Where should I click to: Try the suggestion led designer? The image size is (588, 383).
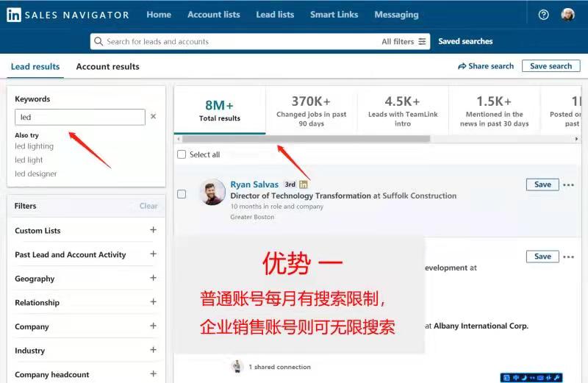(x=35, y=173)
